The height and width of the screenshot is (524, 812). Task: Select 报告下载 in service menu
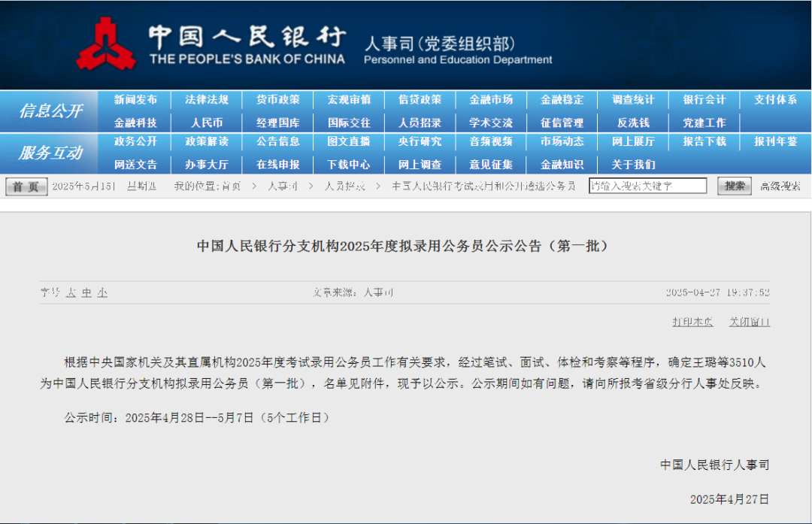[704, 141]
